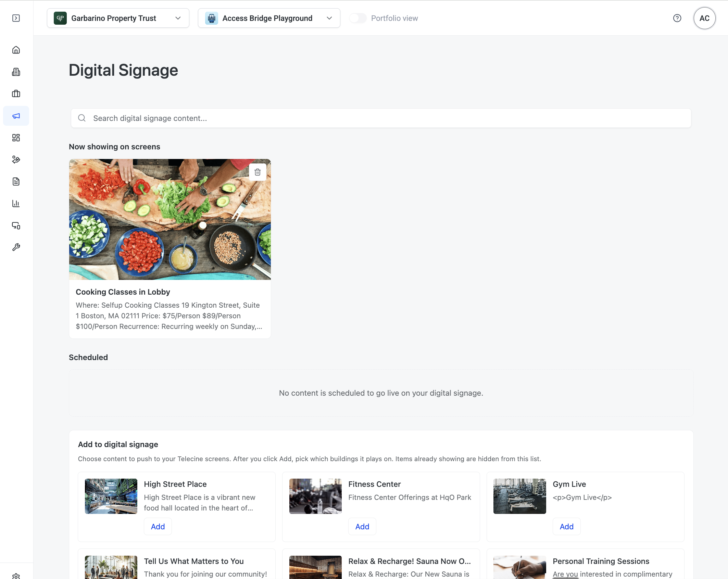Add High Street Place to signage

click(x=158, y=527)
